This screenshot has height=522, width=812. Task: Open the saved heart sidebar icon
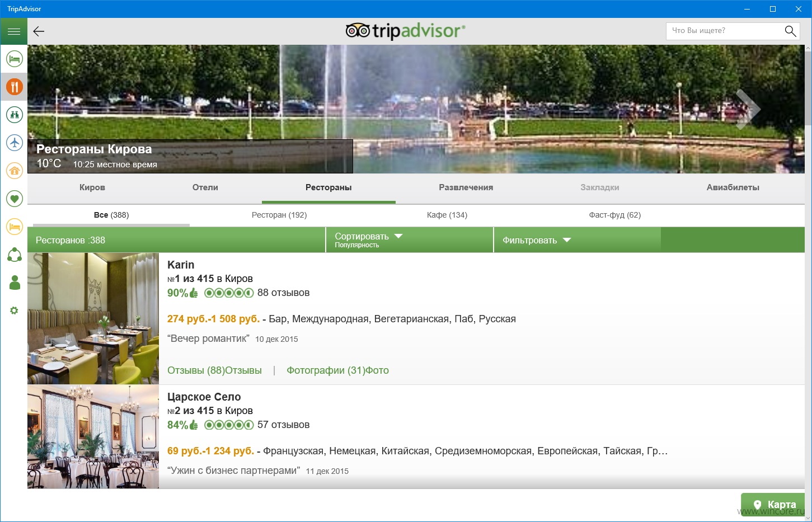point(14,199)
